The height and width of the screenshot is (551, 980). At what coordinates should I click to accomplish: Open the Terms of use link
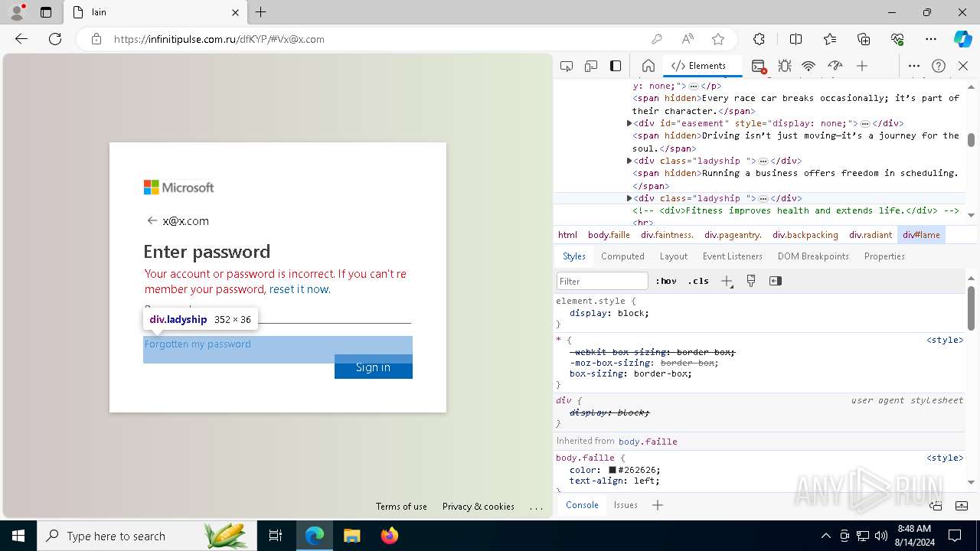click(x=401, y=507)
